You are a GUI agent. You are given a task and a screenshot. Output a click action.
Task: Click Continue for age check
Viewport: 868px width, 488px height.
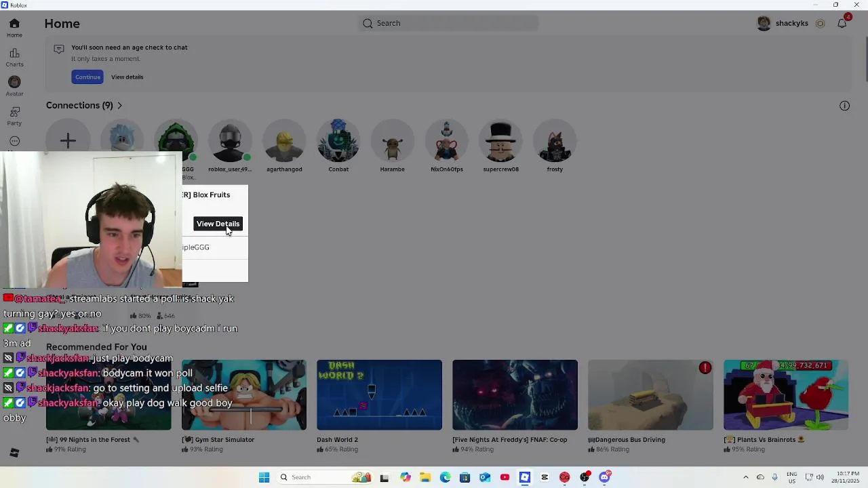point(87,77)
